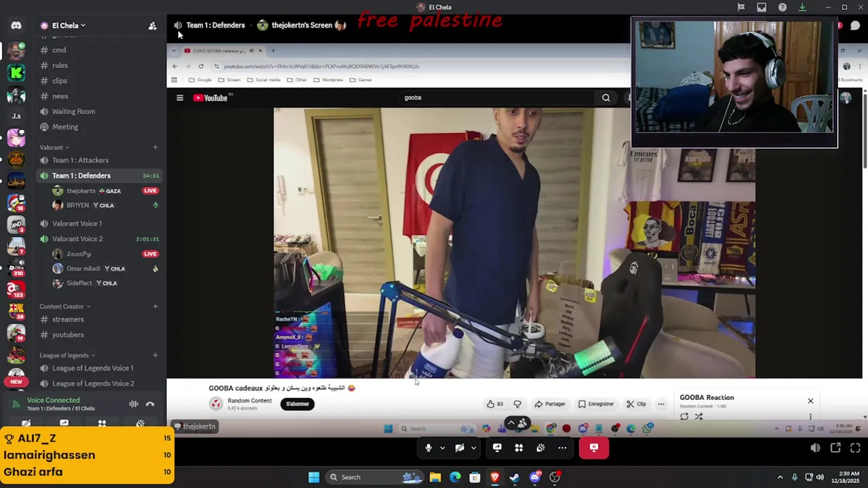This screenshot has width=868, height=488.
Task: Open File Explorer on the taskbar
Action: click(435, 477)
